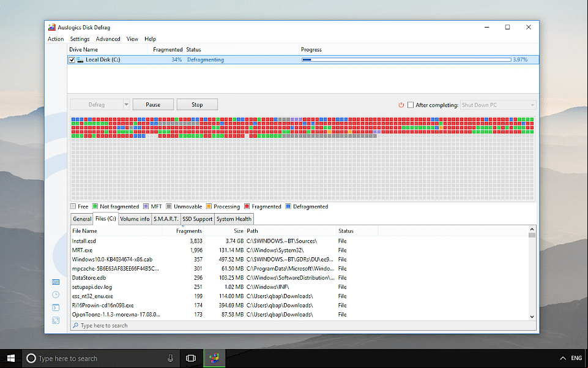
Task: Click Auslogics Disk Defrag taskbar icon
Action: (215, 358)
